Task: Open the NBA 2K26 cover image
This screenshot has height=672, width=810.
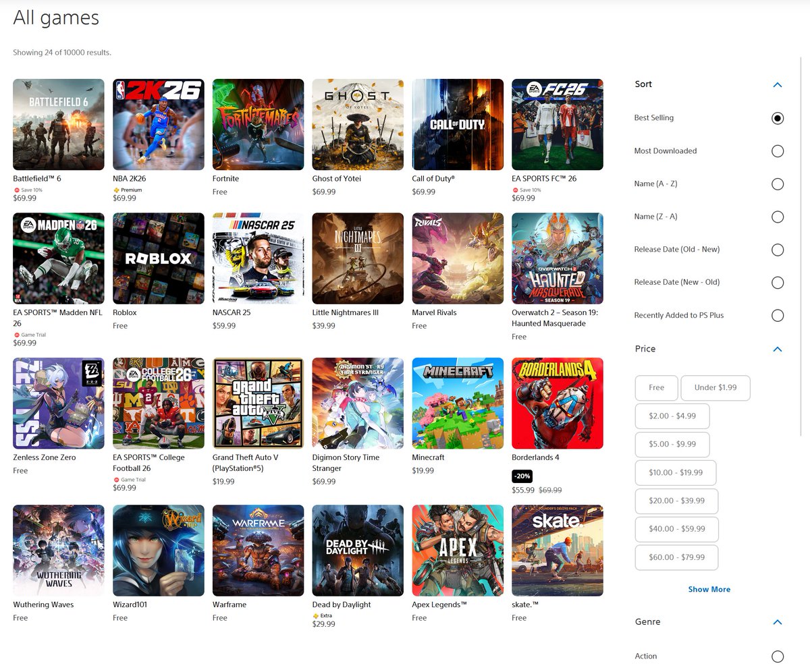Action: 159,124
